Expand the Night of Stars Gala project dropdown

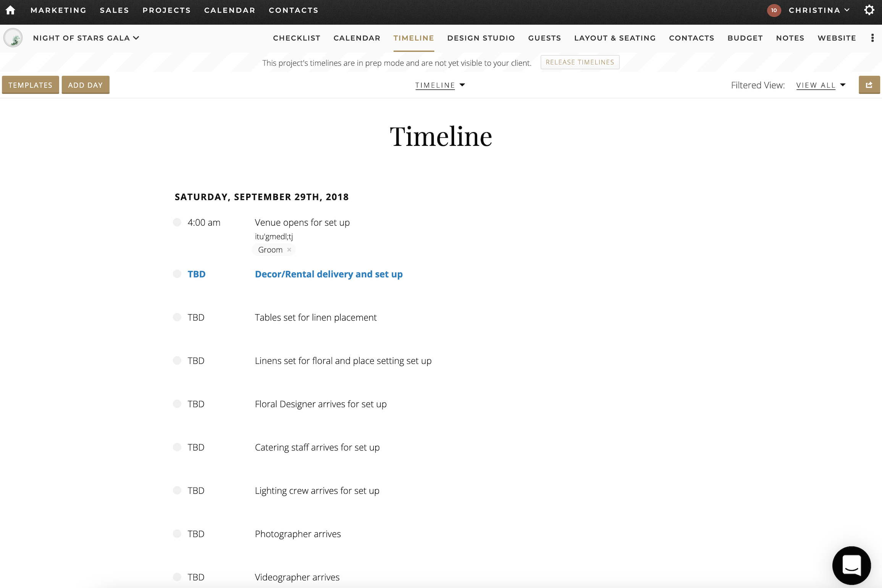pos(136,38)
